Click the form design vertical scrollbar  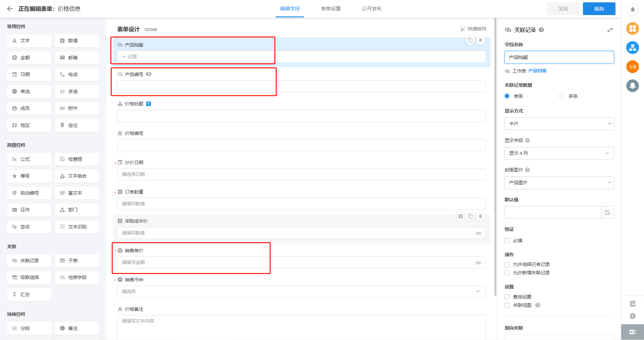[x=495, y=157]
